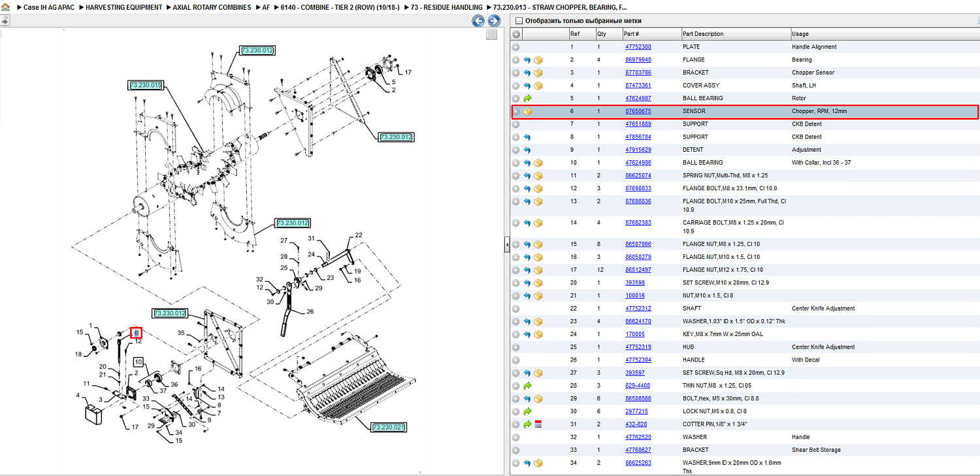The width and height of the screenshot is (980, 476).
Task: Click the small square button above the diagram
Action: (x=492, y=35)
